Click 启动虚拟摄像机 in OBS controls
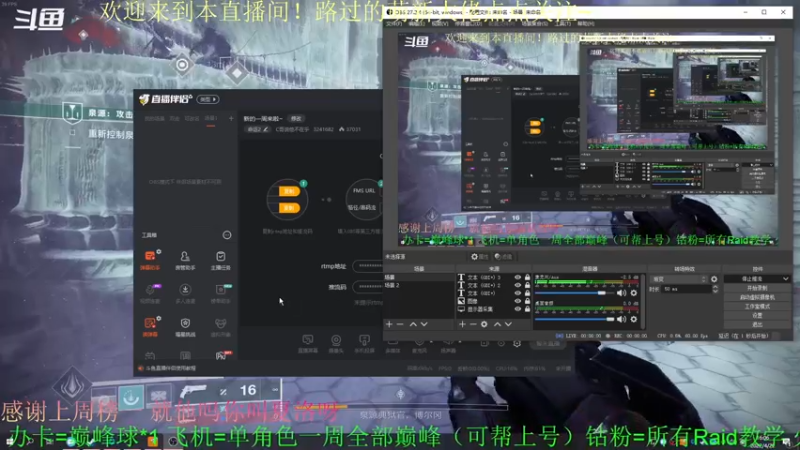This screenshot has width=800, height=450. (x=757, y=297)
